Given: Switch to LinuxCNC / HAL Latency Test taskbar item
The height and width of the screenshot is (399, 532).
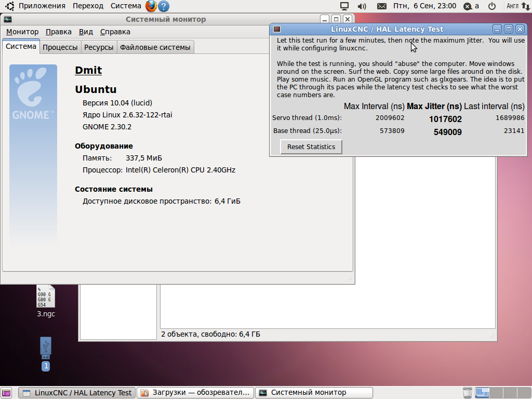Looking at the screenshot, I should point(77,393).
